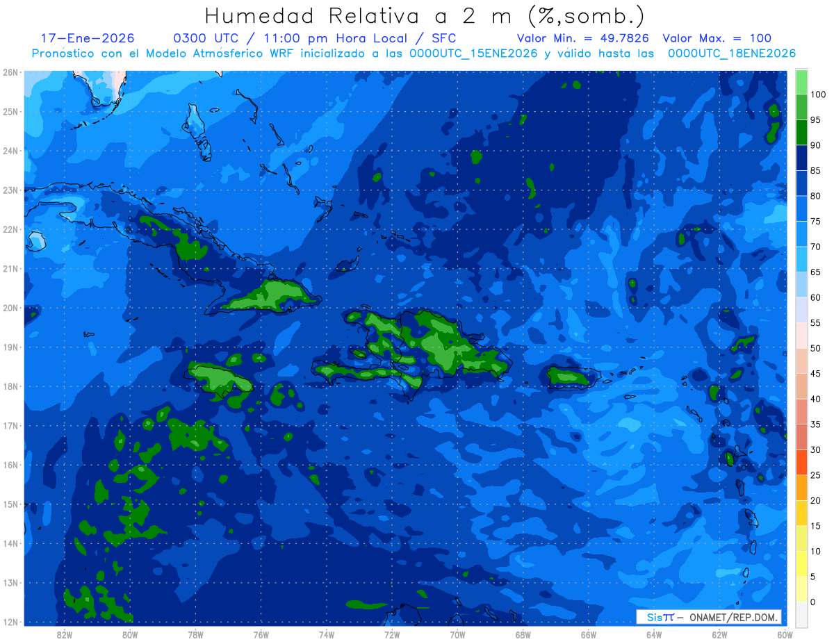
Task: Click the legend value "95"
Action: coord(815,120)
